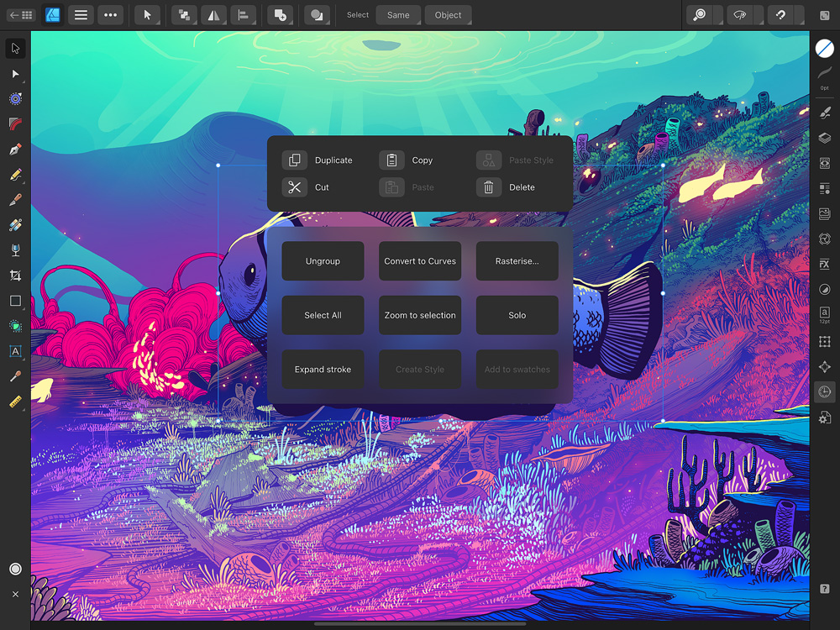Select the Move tool arrow in left toolbar

tap(15, 48)
